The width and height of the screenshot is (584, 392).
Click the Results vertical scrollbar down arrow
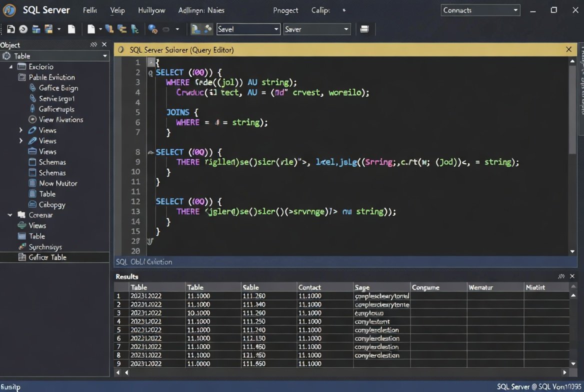573,363
